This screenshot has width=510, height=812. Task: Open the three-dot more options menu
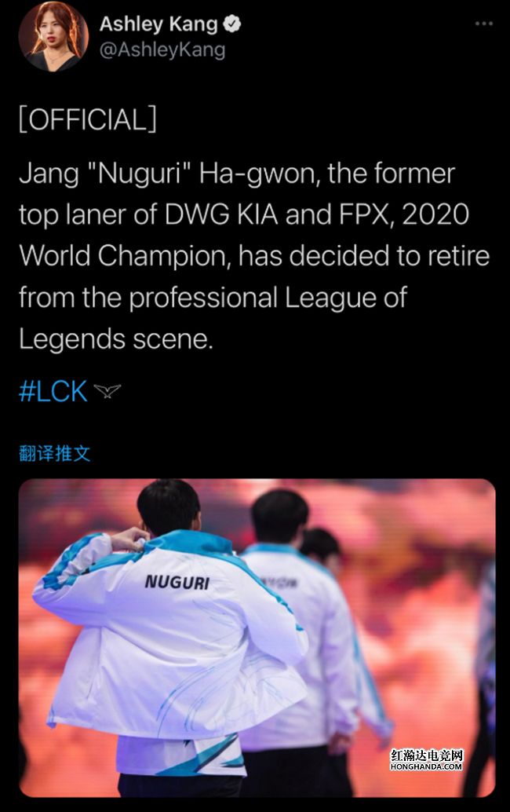[x=483, y=24]
